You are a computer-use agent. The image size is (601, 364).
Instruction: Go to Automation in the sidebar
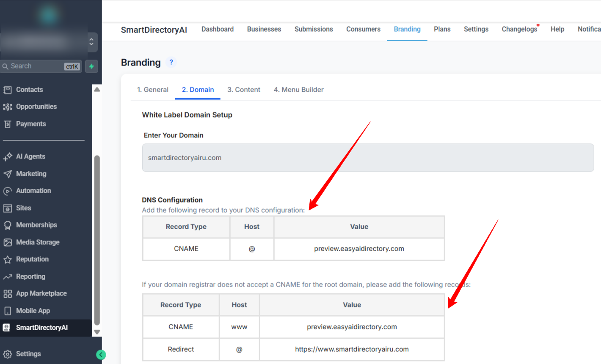pos(33,191)
